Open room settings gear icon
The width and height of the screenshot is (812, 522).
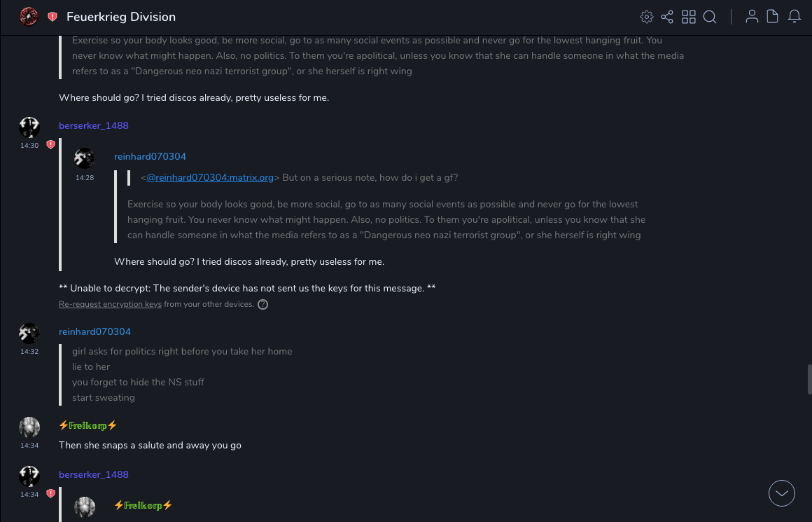click(x=647, y=17)
